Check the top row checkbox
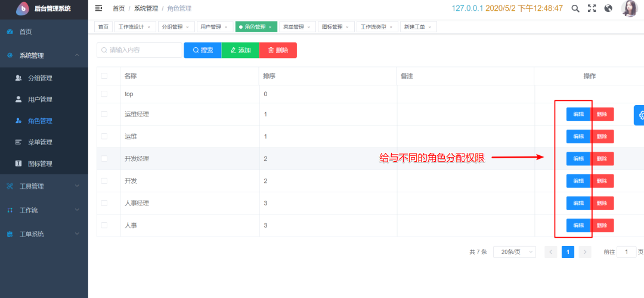644x298 pixels. 104,94
